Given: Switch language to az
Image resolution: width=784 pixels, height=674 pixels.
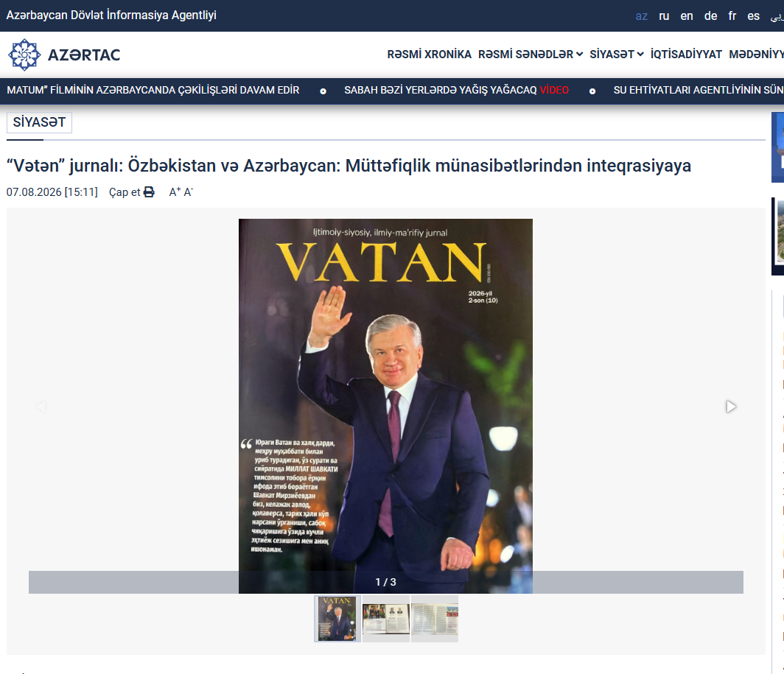Looking at the screenshot, I should (642, 16).
